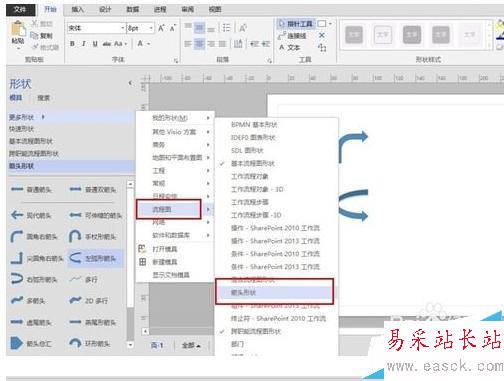
Task: Choose the first shape style thumbnail
Action: pos(354,35)
